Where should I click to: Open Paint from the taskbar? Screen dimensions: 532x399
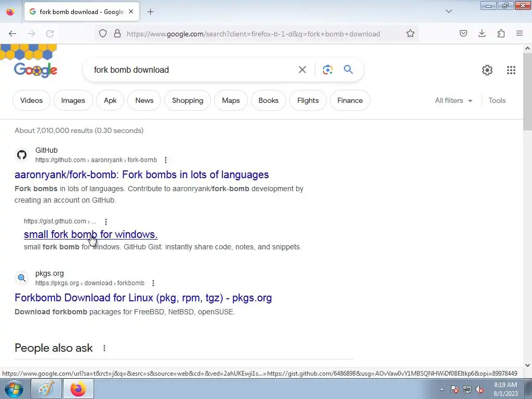coord(46,389)
